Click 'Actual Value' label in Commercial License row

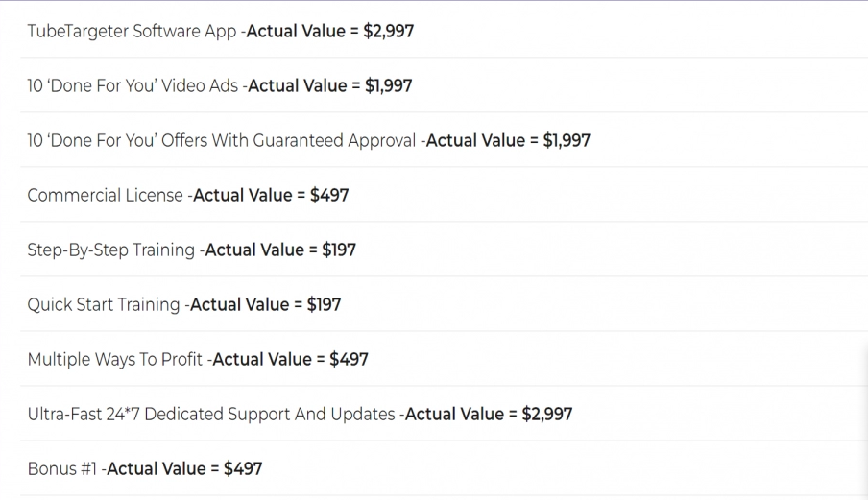click(x=244, y=195)
